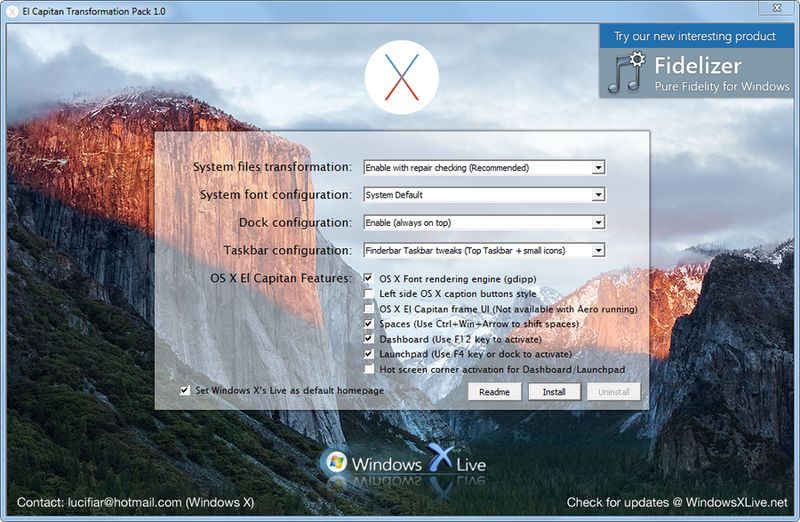This screenshot has height=522, width=800.
Task: Click the Fidelizer product name
Action: (x=697, y=66)
